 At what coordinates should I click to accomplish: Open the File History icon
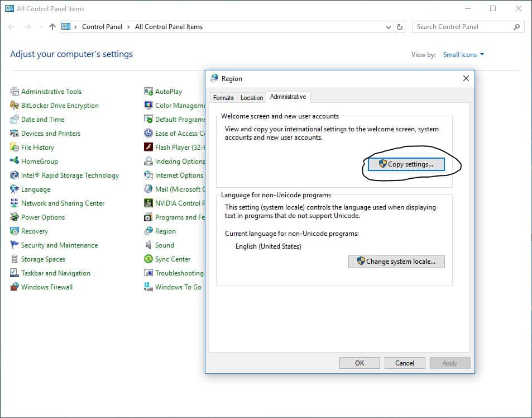point(15,147)
